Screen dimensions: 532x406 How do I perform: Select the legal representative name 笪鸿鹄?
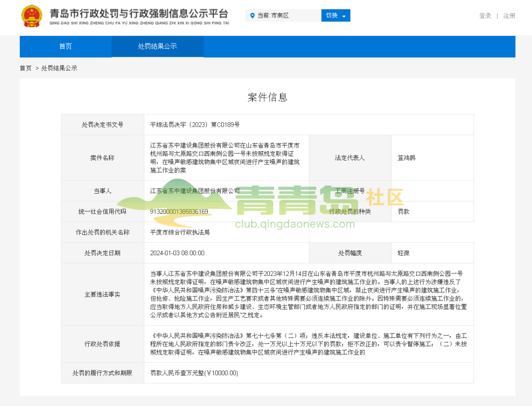click(406, 158)
